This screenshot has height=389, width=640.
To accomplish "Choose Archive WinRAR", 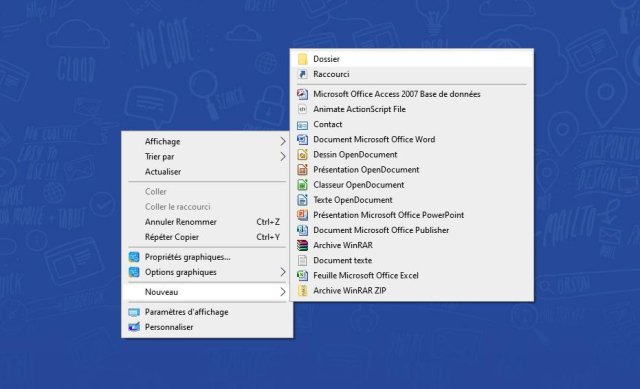I will pyautogui.click(x=412, y=245).
